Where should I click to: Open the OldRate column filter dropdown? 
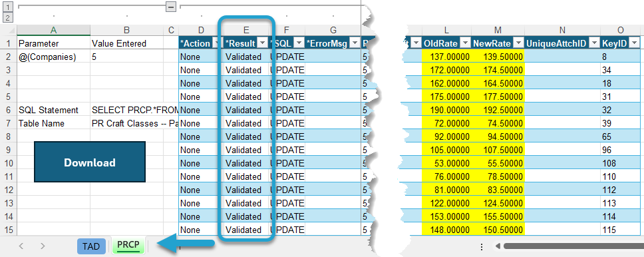pyautogui.click(x=465, y=43)
